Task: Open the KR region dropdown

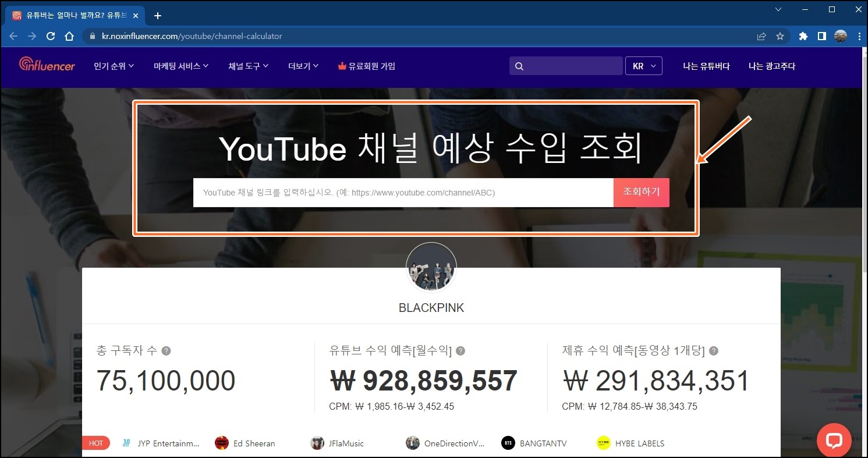Action: click(x=644, y=66)
